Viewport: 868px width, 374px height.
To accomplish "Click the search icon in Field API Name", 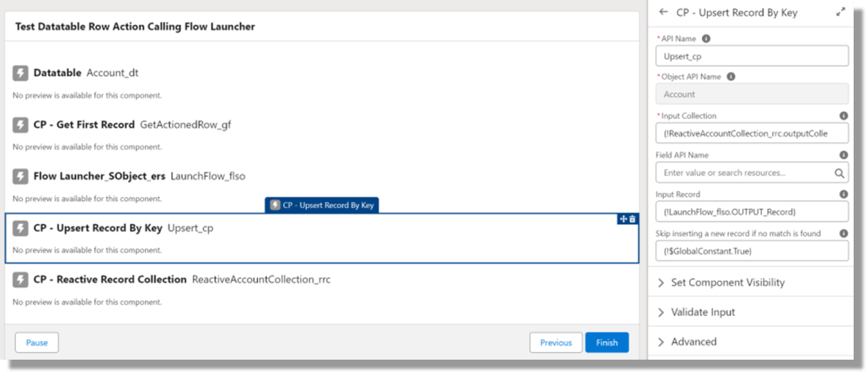I will (x=839, y=173).
